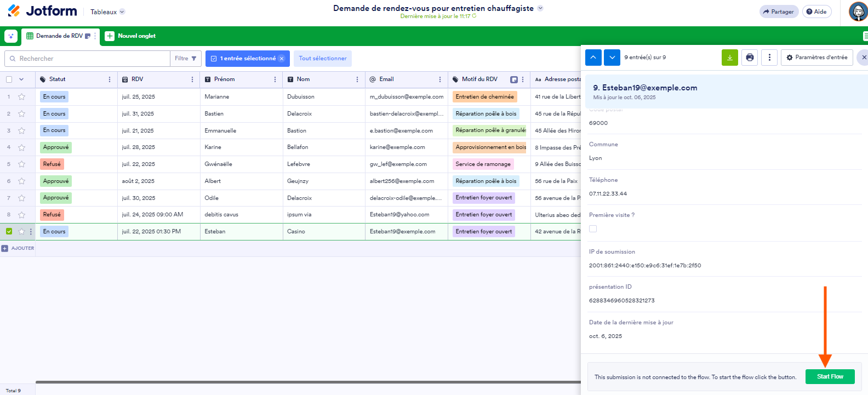Tick the Première visite checkbox

(x=593, y=229)
